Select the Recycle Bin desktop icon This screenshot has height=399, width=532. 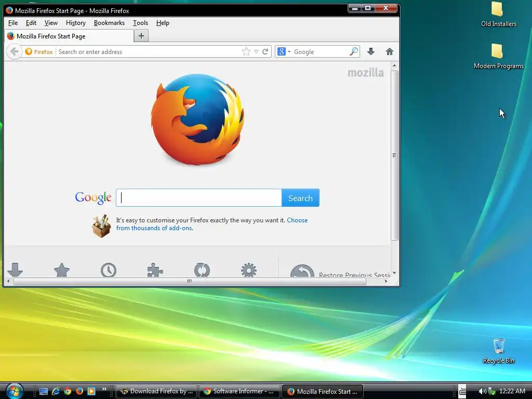click(x=498, y=351)
